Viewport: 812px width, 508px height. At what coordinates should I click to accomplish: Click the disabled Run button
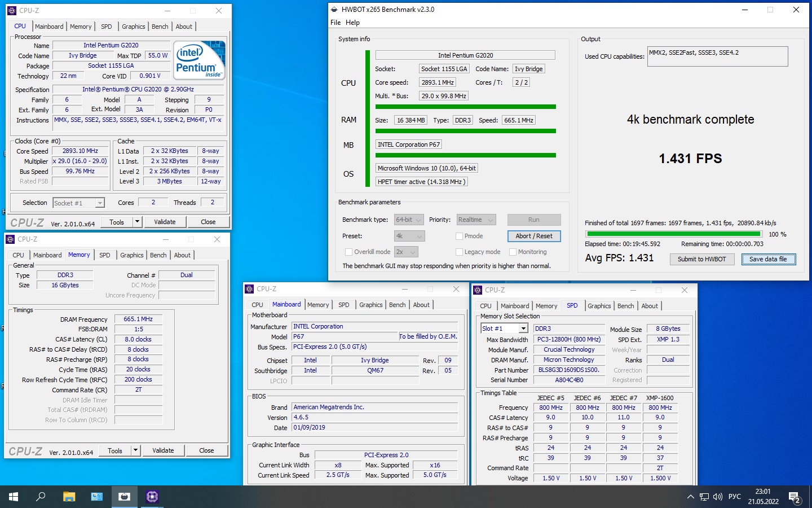pos(534,220)
